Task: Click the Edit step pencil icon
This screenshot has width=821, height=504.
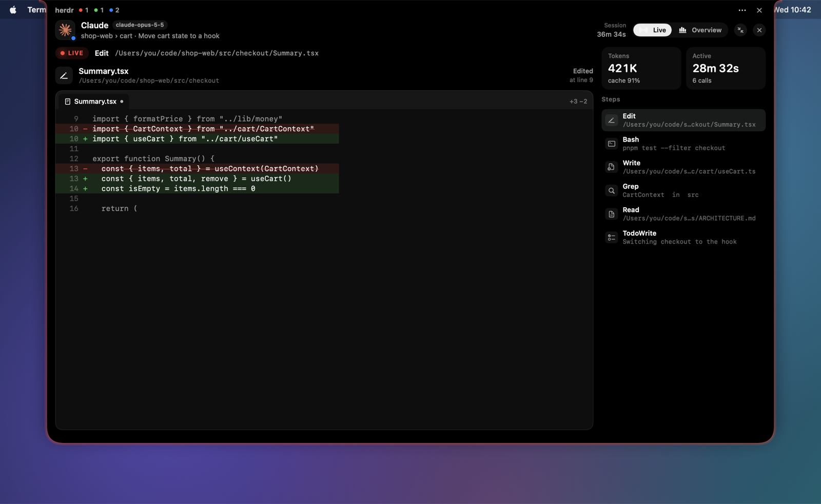Action: (611, 120)
